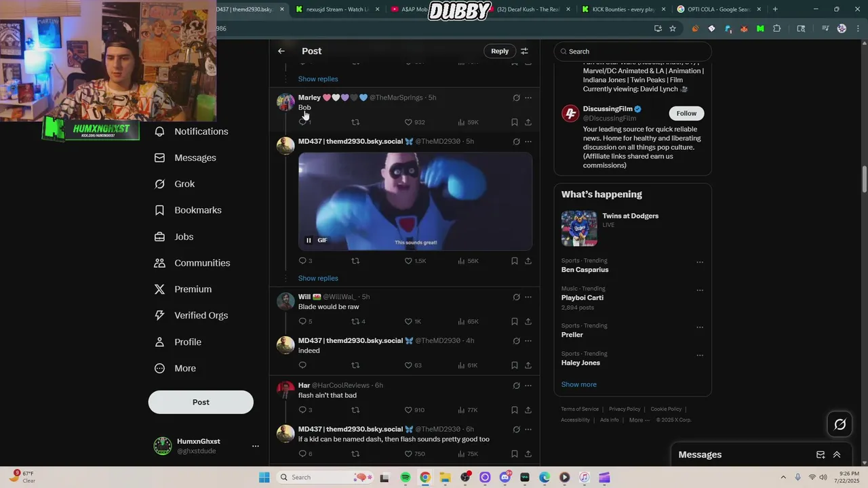Open Windows Start menu
The image size is (868, 488).
pyautogui.click(x=264, y=477)
